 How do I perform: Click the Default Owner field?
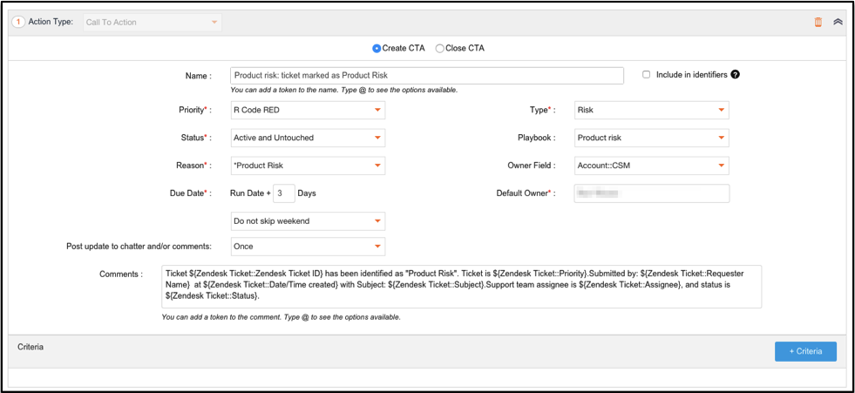652,194
